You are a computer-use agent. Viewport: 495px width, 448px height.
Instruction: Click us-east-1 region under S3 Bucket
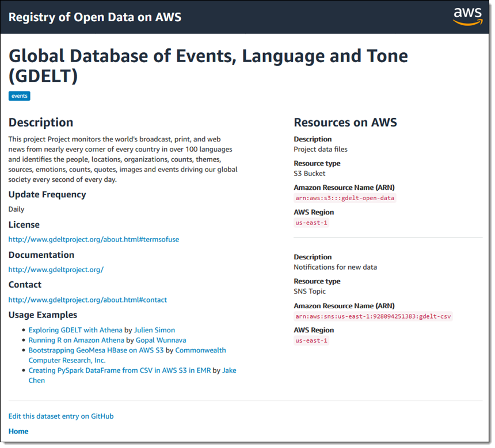point(311,223)
